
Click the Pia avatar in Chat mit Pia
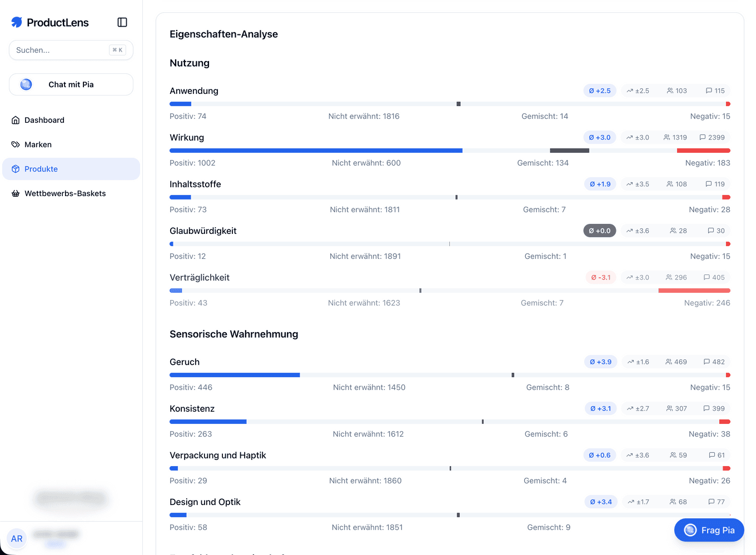tap(26, 84)
